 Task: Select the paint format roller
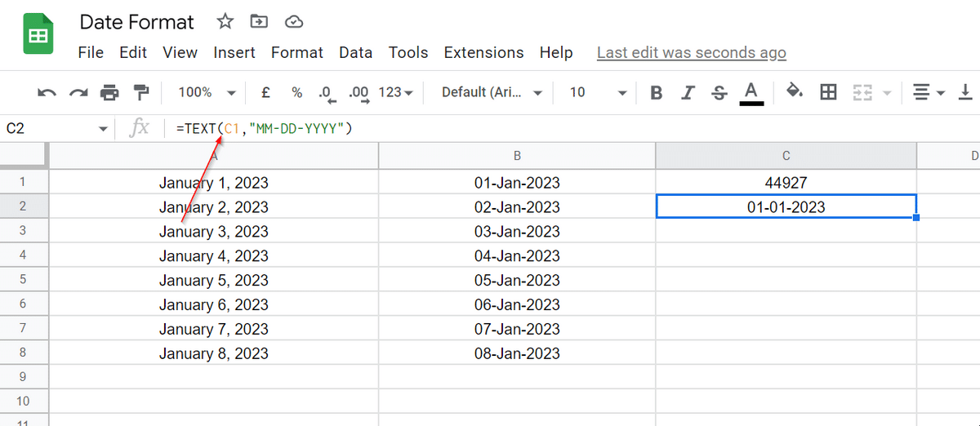[141, 92]
